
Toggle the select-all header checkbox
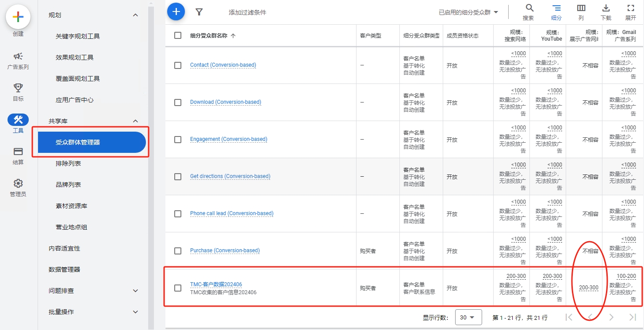(178, 35)
